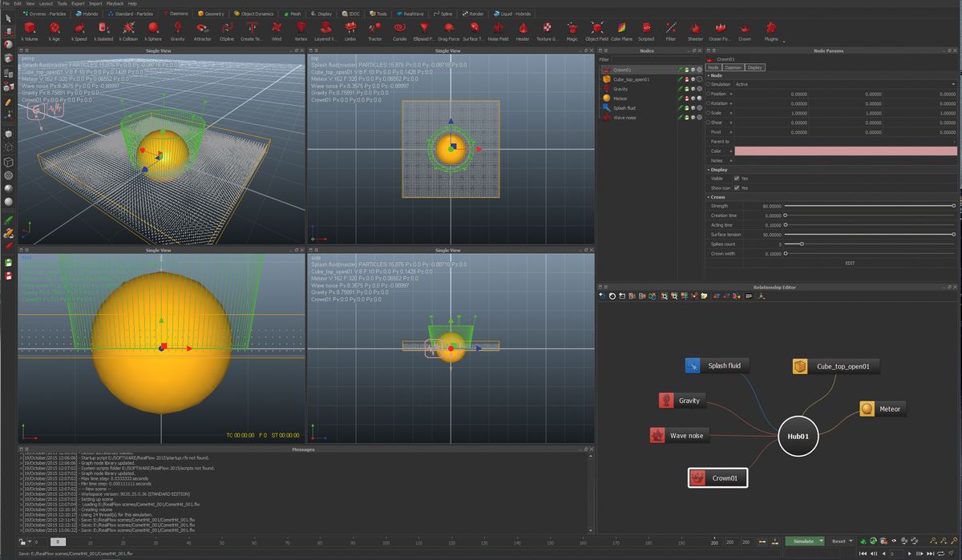Open the Playback menu
The height and width of the screenshot is (560, 962).
pyautogui.click(x=115, y=3)
